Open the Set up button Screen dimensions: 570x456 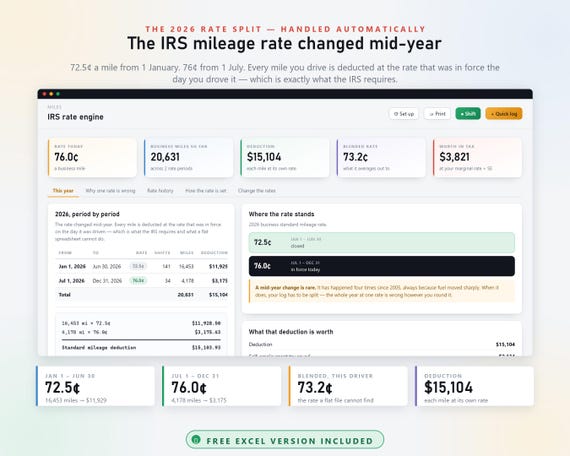(x=404, y=114)
